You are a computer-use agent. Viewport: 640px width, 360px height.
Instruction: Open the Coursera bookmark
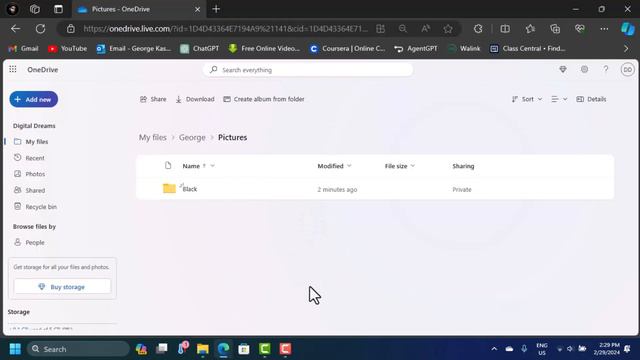pyautogui.click(x=347, y=49)
